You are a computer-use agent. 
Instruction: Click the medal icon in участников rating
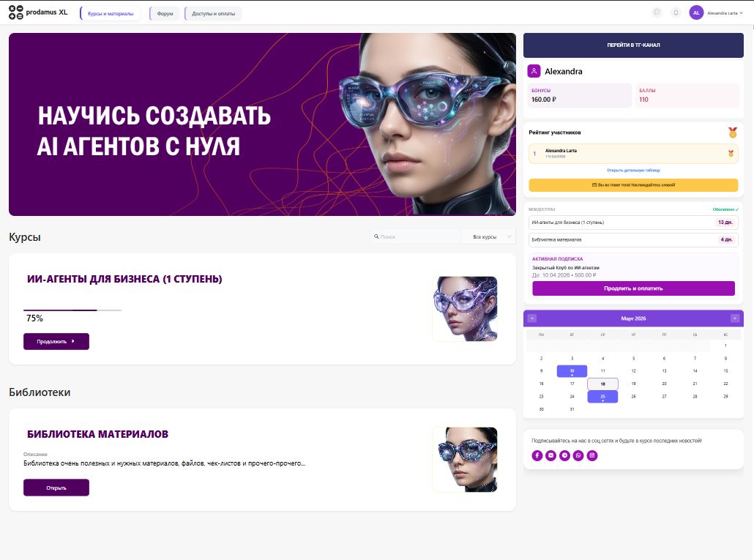732,133
